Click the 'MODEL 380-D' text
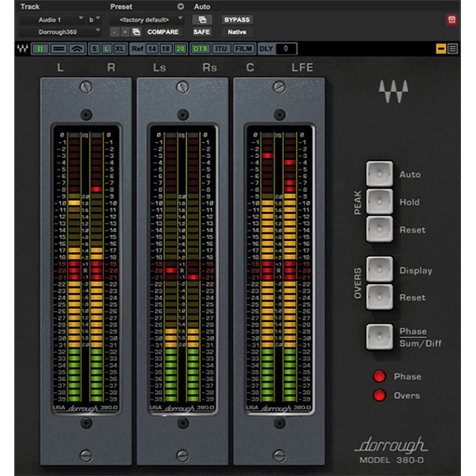 (x=391, y=460)
